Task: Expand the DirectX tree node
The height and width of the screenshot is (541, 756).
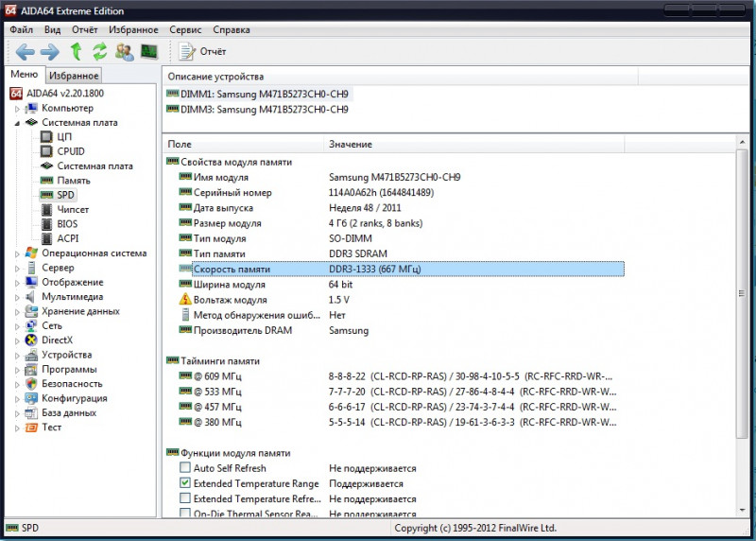Action: click(17, 340)
